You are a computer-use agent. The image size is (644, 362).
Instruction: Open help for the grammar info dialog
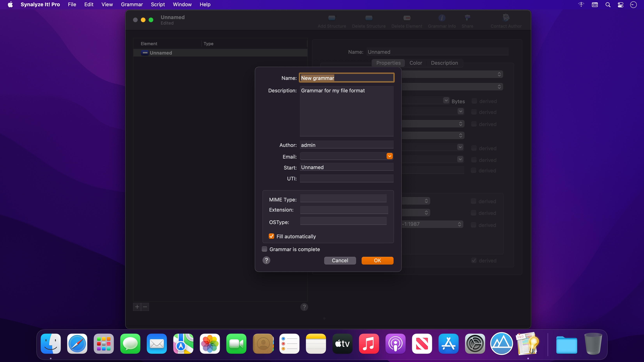pyautogui.click(x=266, y=260)
